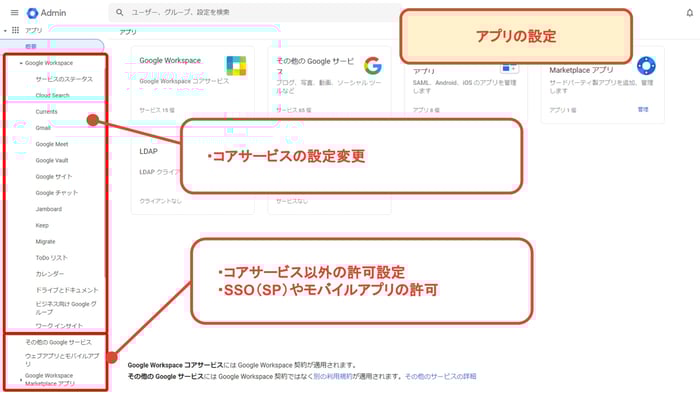Click the Google G logo card icon
The image size is (700, 393).
pos(372,66)
